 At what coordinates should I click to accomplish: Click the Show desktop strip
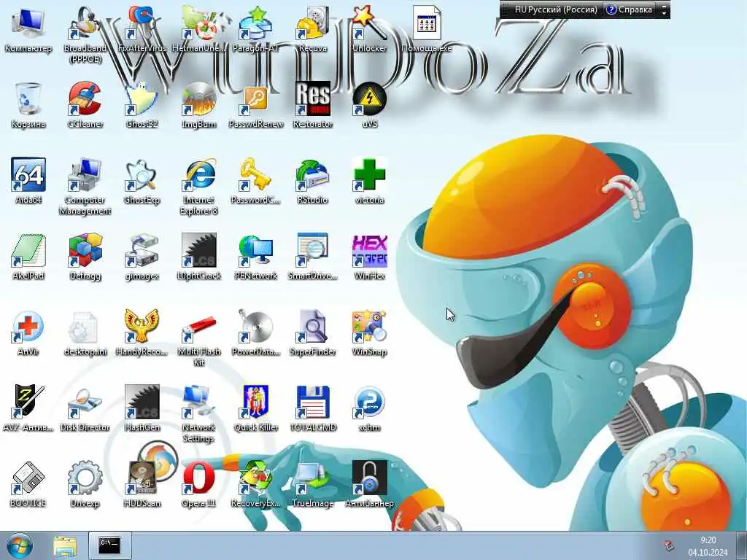pos(741,546)
